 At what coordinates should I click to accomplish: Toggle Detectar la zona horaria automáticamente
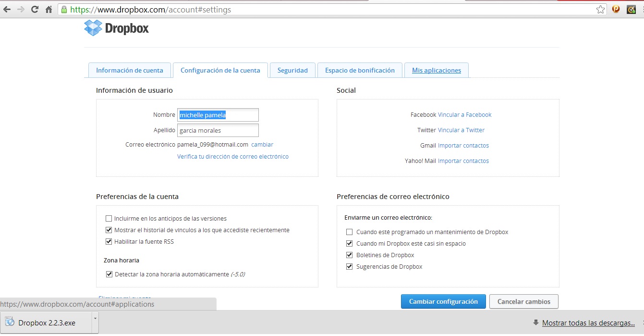coord(109,274)
